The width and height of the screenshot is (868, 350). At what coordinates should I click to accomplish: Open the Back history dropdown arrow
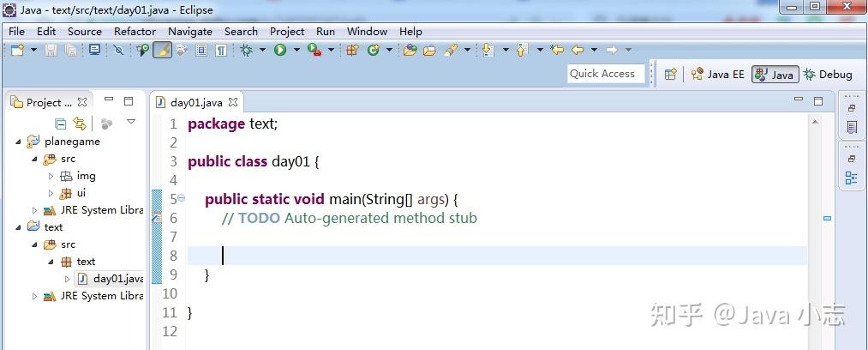point(594,51)
